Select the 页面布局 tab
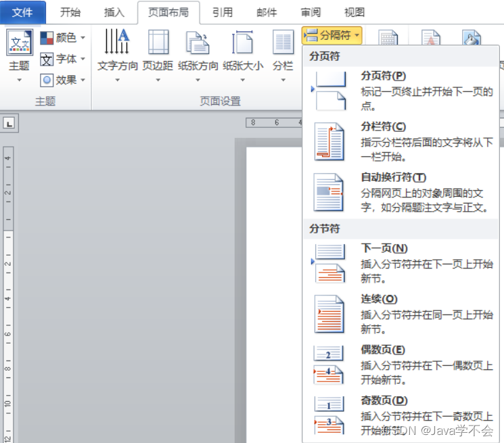504x443 pixels. pyautogui.click(x=168, y=12)
